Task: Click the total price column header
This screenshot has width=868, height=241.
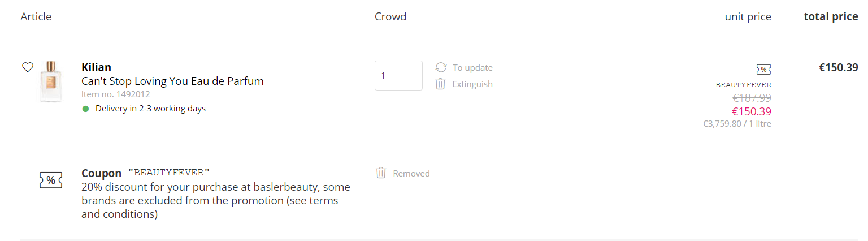Action: click(831, 17)
